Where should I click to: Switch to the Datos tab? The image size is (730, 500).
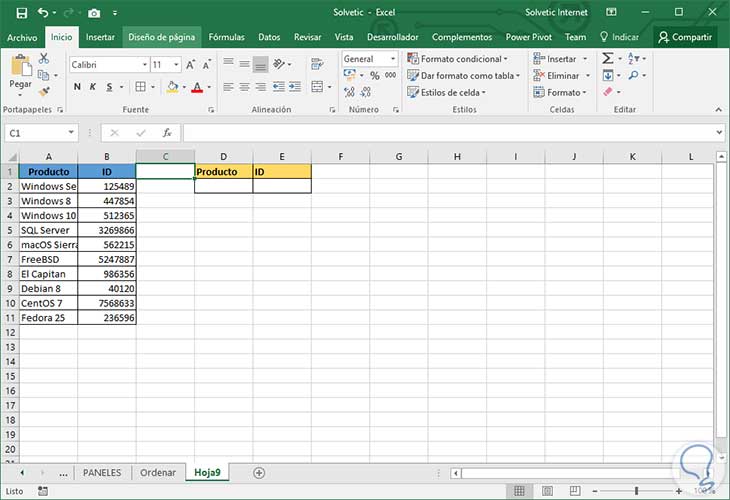point(269,37)
